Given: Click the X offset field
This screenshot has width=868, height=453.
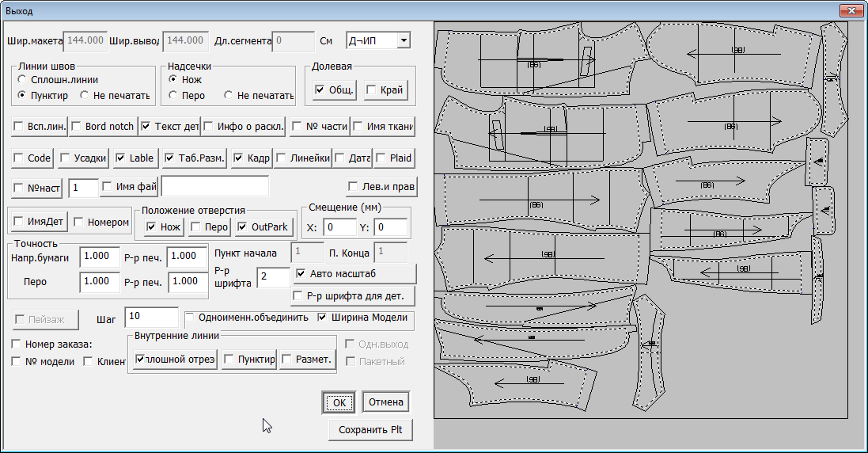Looking at the screenshot, I should [x=339, y=227].
